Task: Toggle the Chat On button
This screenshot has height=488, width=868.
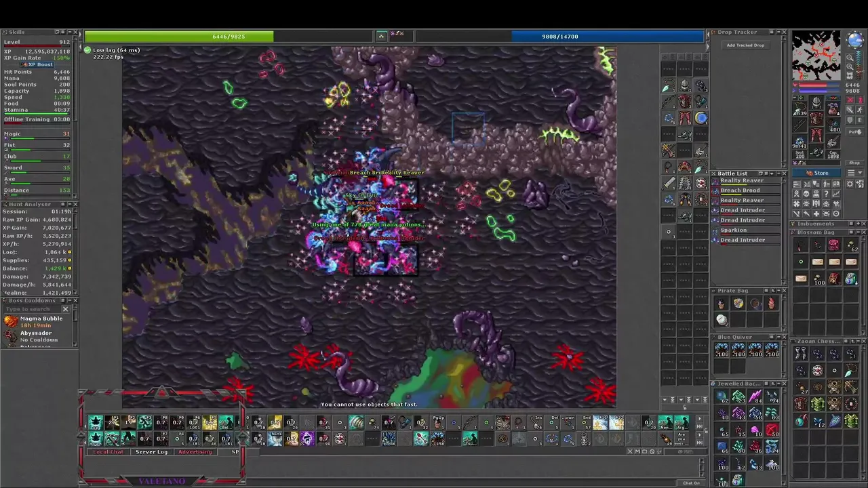Action: (x=691, y=483)
